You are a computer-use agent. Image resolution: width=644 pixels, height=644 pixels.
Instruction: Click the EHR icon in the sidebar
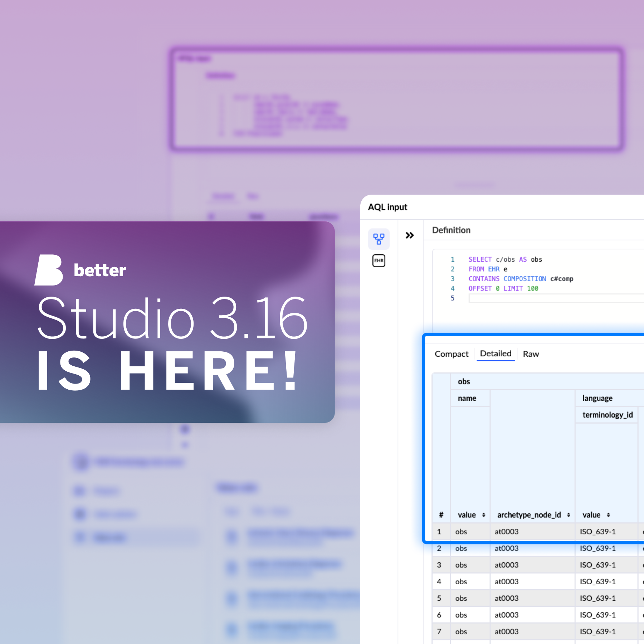point(379,260)
